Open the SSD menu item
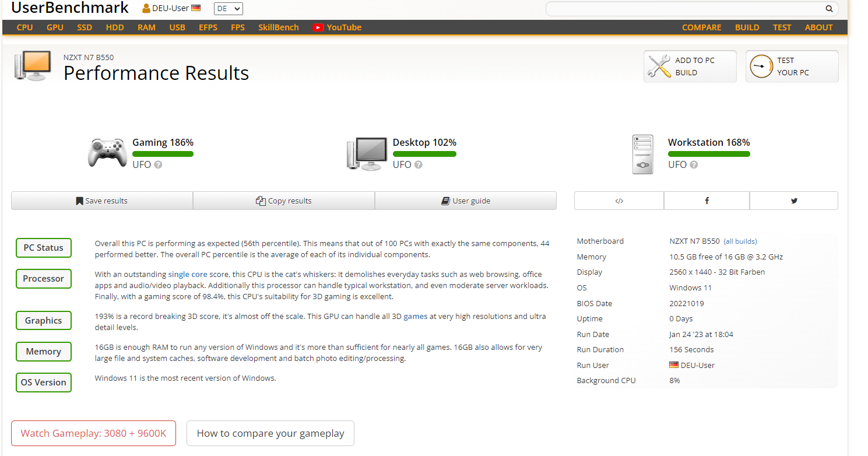868x456 pixels. tap(85, 27)
